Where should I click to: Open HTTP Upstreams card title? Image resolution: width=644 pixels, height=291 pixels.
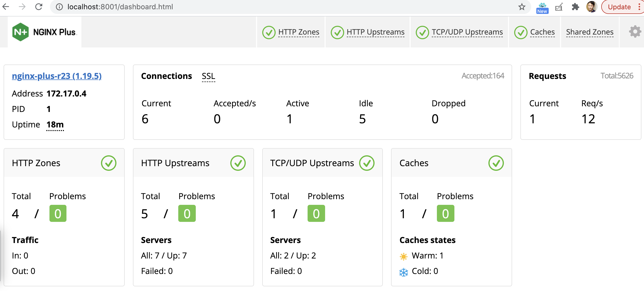click(x=175, y=163)
